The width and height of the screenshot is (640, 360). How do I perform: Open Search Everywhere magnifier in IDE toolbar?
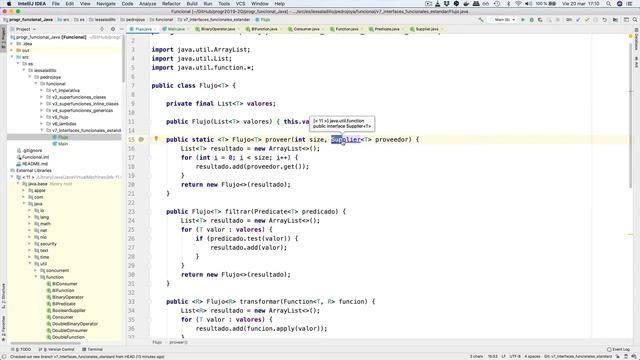click(635, 20)
